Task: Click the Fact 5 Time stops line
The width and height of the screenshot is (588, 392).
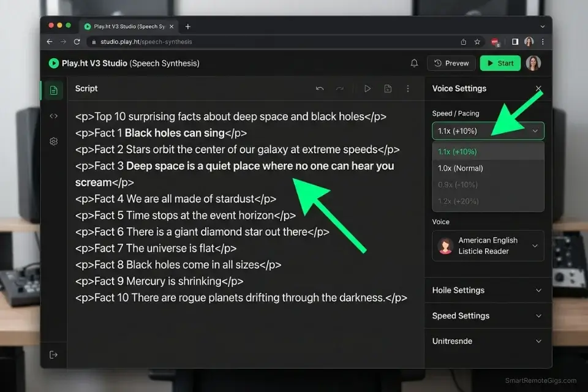Action: click(x=185, y=216)
